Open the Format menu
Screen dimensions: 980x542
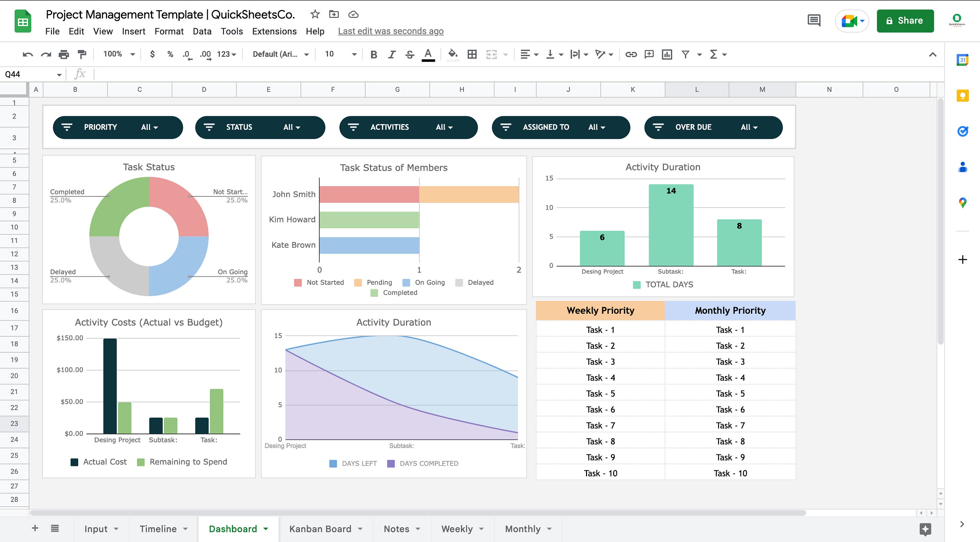click(x=169, y=31)
